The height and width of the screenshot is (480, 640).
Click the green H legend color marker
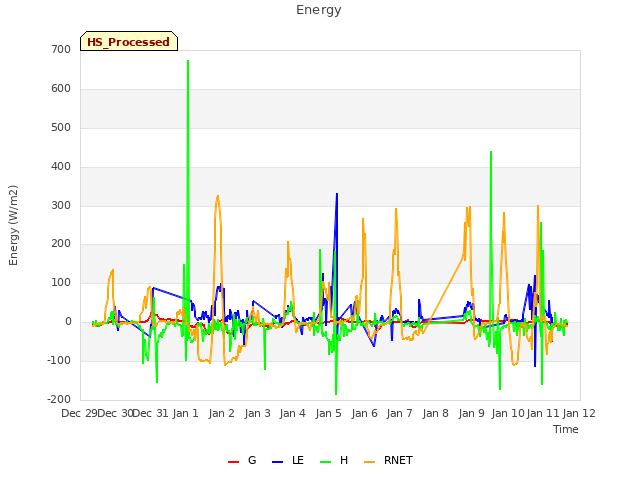(325, 462)
